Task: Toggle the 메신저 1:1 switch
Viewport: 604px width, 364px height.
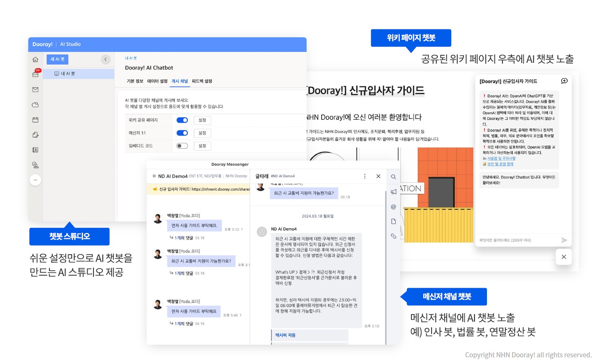Action: 182,133
